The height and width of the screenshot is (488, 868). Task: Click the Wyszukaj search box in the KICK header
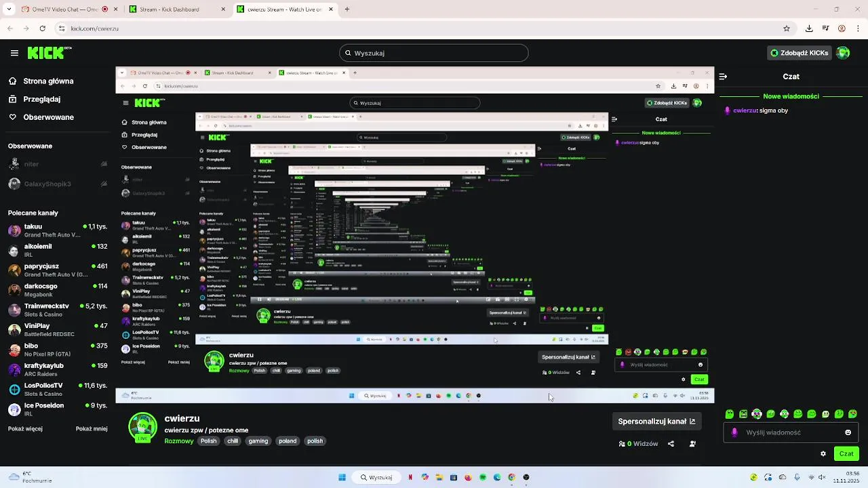pyautogui.click(x=434, y=53)
